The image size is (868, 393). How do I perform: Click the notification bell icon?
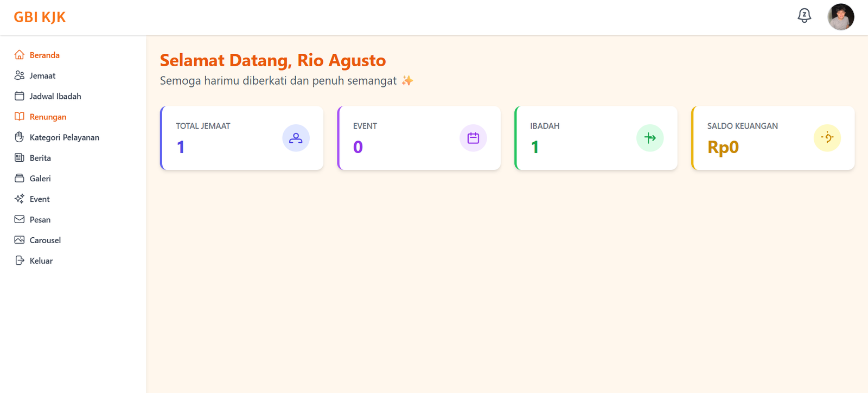point(804,16)
